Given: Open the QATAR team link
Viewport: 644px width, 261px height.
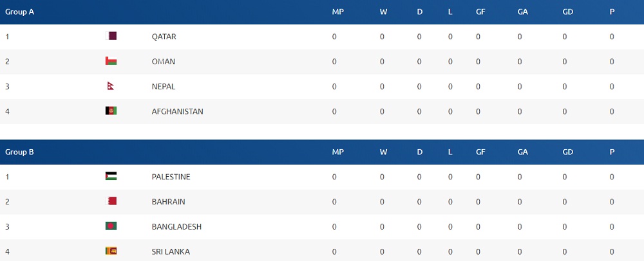Looking at the screenshot, I should [x=164, y=37].
